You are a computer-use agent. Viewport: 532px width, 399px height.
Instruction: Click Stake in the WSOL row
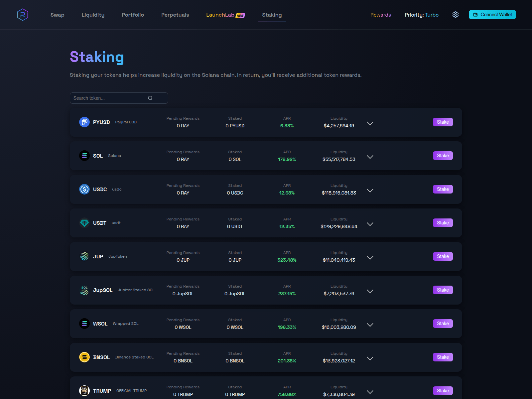point(443,324)
